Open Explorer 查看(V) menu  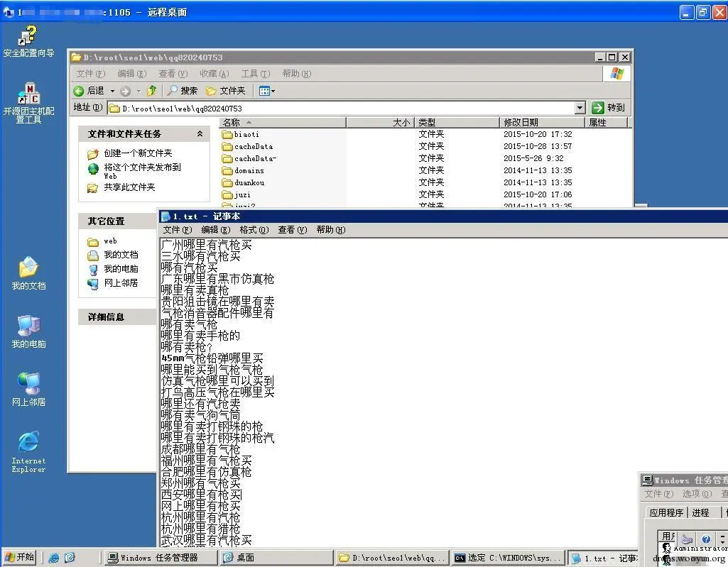coord(173,73)
